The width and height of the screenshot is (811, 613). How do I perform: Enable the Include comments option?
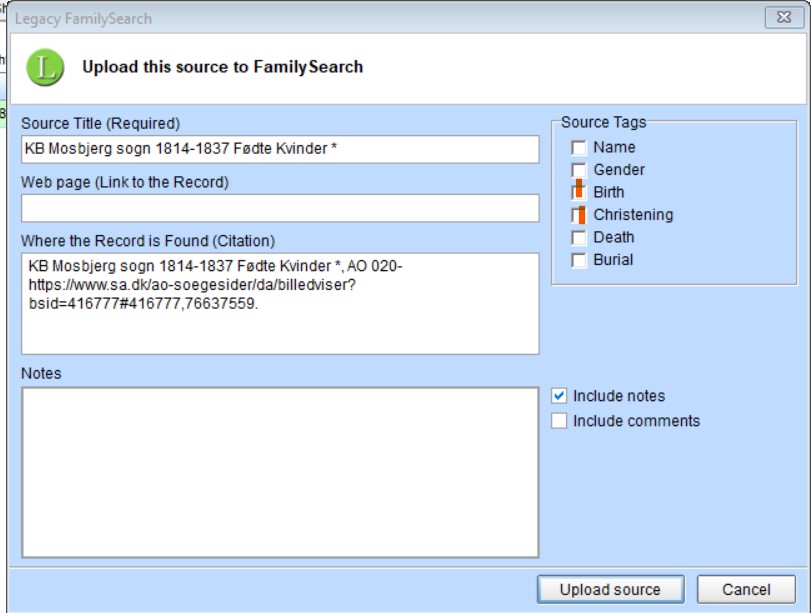(559, 421)
